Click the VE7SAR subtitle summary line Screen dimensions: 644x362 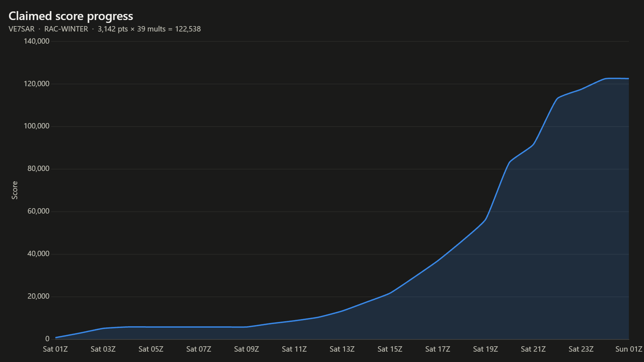click(x=104, y=29)
